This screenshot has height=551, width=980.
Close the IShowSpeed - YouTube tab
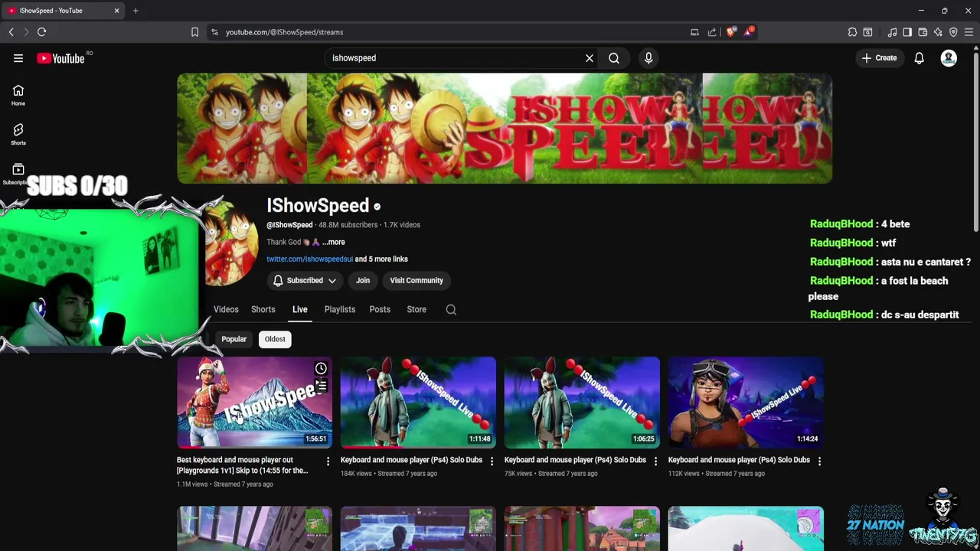click(116, 11)
